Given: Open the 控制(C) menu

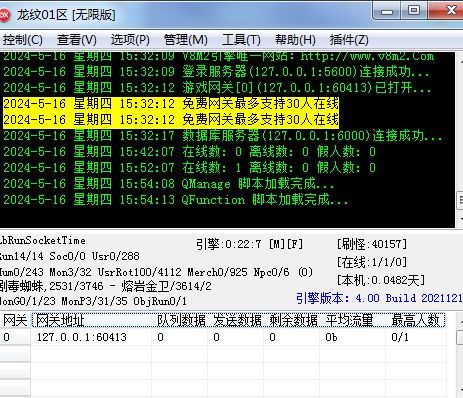Looking at the screenshot, I should [22, 40].
